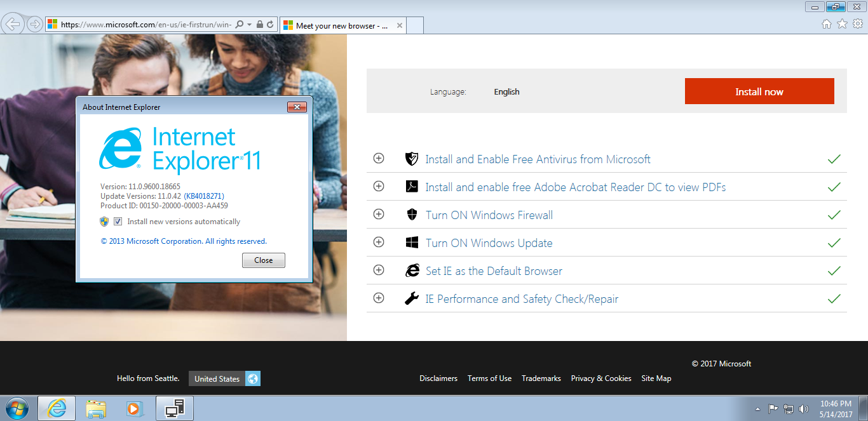The height and width of the screenshot is (421, 868).
Task: Open the Privacy & Cookies footer link
Action: [601, 378]
